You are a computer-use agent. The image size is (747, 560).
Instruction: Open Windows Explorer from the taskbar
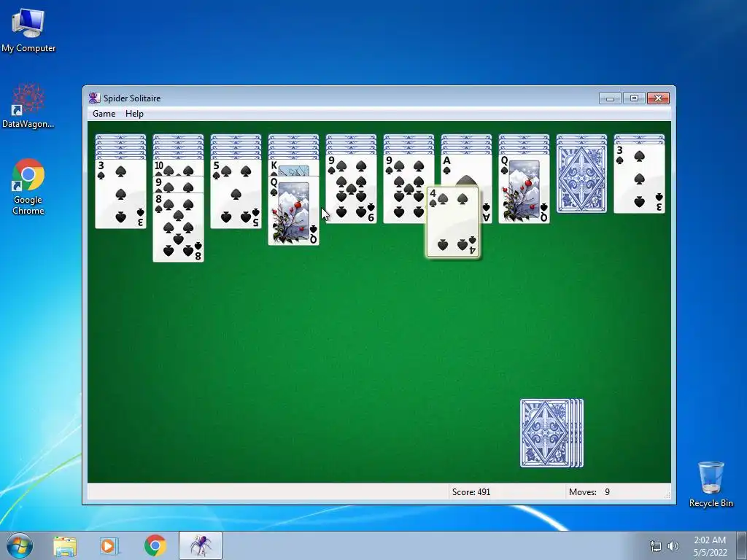pos(65,545)
